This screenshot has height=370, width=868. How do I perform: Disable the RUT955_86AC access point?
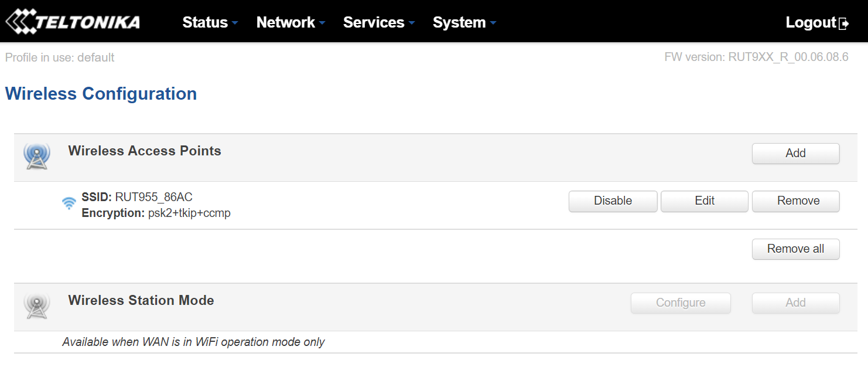click(613, 201)
